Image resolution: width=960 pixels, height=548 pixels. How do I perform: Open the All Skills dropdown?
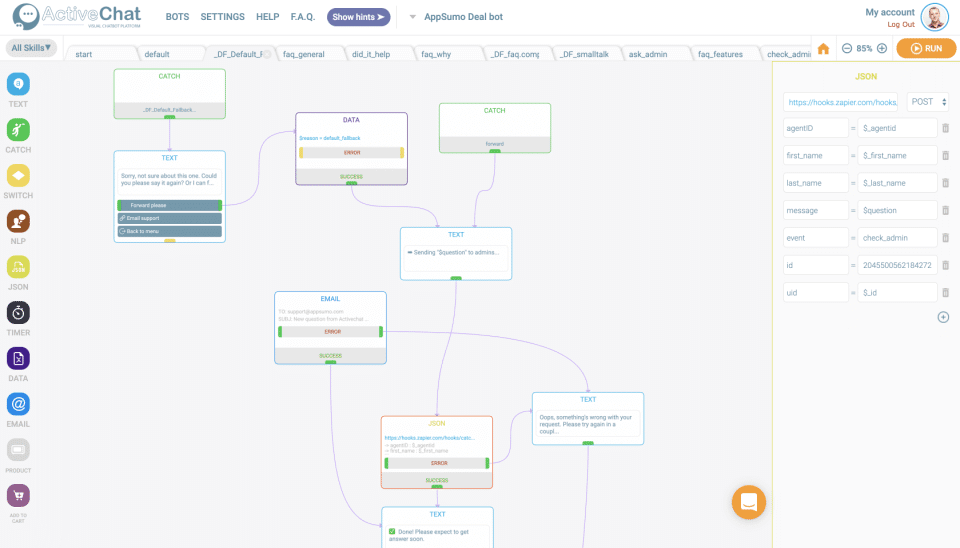click(x=31, y=48)
